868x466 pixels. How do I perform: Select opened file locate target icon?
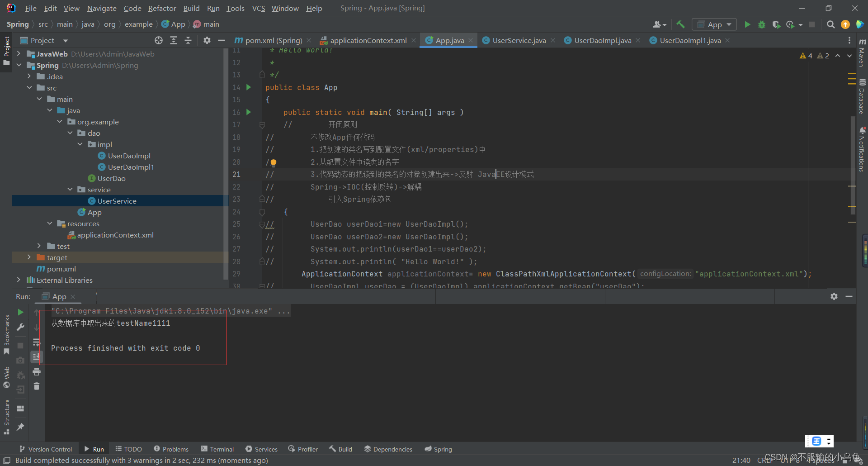pyautogui.click(x=159, y=40)
